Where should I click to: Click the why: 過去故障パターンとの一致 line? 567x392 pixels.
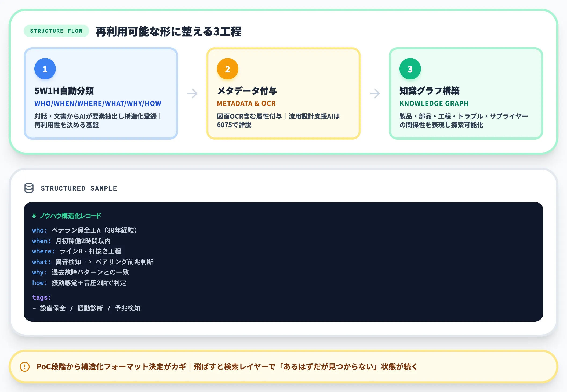tap(81, 272)
